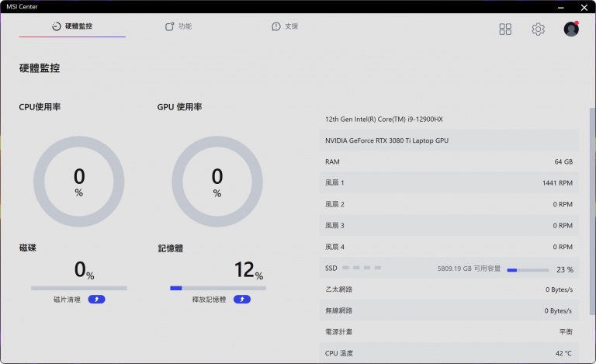Screen dimensions: 596x364
Task: Click the 硬體監控 page heading
Action: 40,68
